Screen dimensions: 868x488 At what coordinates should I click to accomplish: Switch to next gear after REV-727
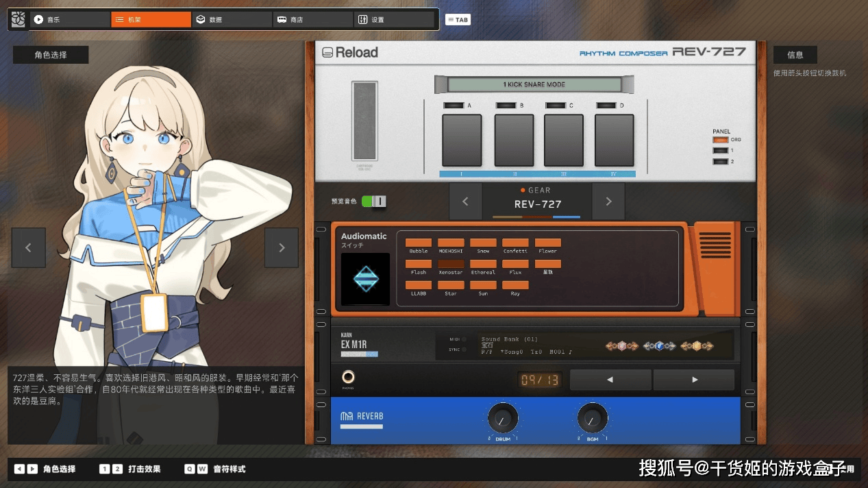[x=608, y=202]
